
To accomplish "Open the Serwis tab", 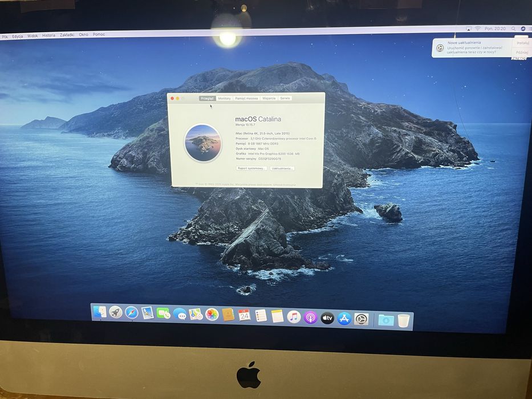I will pyautogui.click(x=285, y=99).
